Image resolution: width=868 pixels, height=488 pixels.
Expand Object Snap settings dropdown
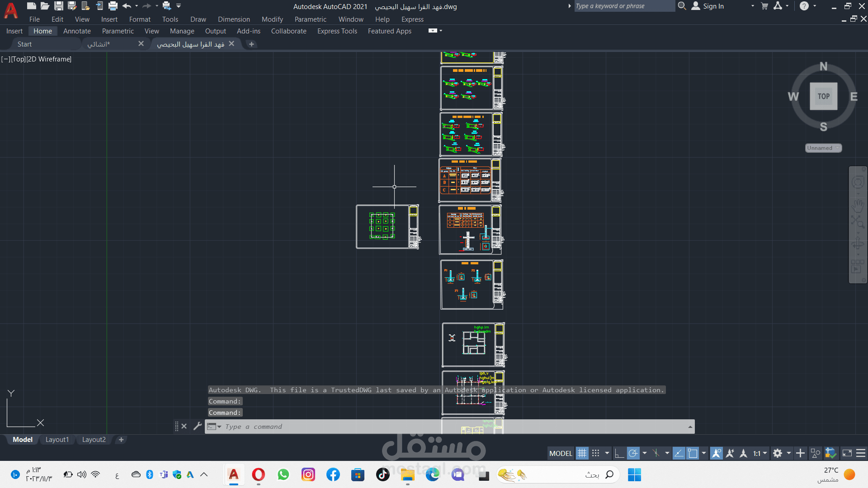704,453
